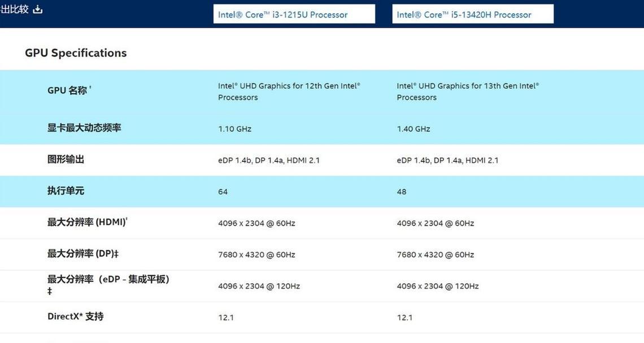The image size is (644, 343).
Task: Click the i5-13420H DP 7680 x 4320 value
Action: click(435, 255)
